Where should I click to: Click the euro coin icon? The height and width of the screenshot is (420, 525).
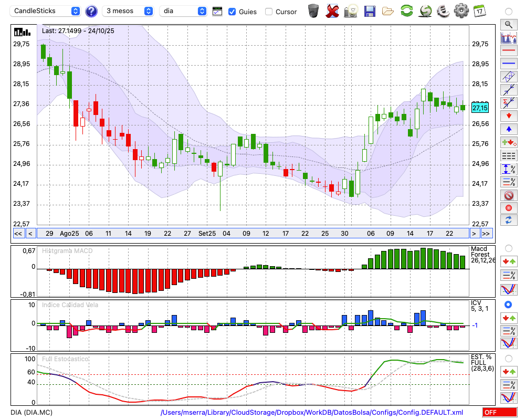pyautogui.click(x=443, y=11)
